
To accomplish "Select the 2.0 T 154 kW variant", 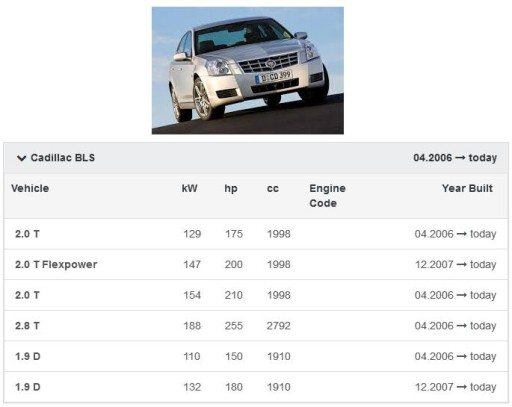I will (x=256, y=295).
